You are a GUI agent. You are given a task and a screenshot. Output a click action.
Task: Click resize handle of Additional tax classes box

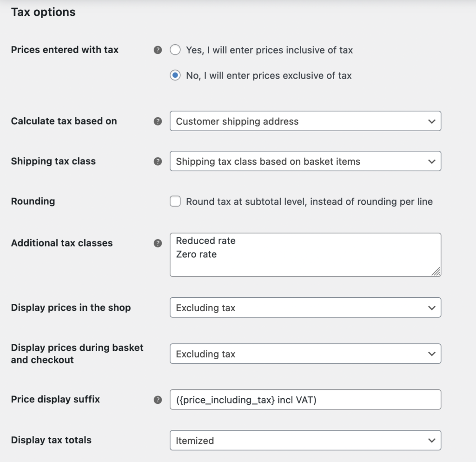[x=436, y=272]
